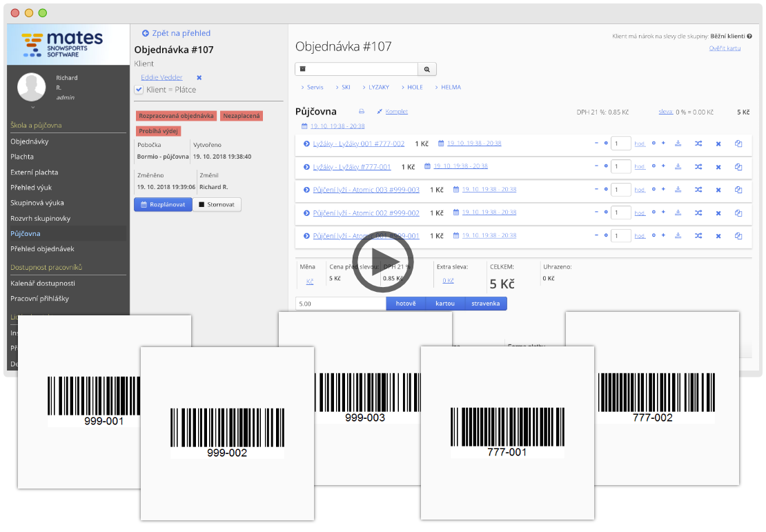Expand the HELMA category
Screen dimensions: 766x532
point(448,87)
